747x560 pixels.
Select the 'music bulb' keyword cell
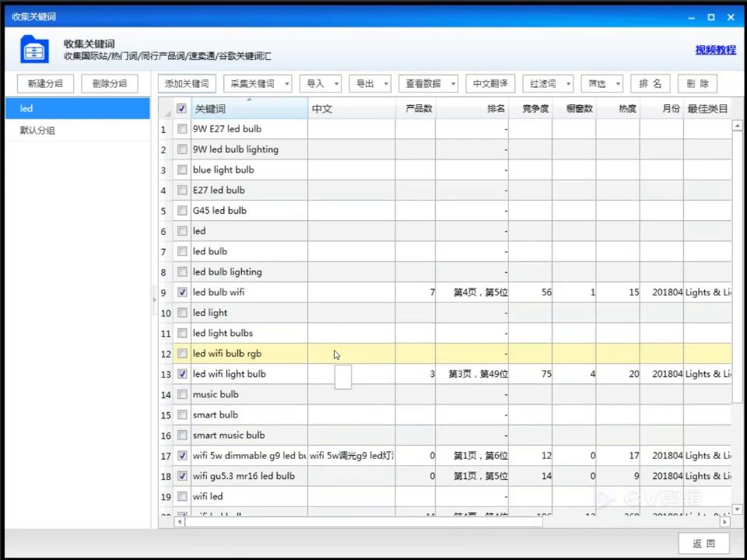(249, 394)
